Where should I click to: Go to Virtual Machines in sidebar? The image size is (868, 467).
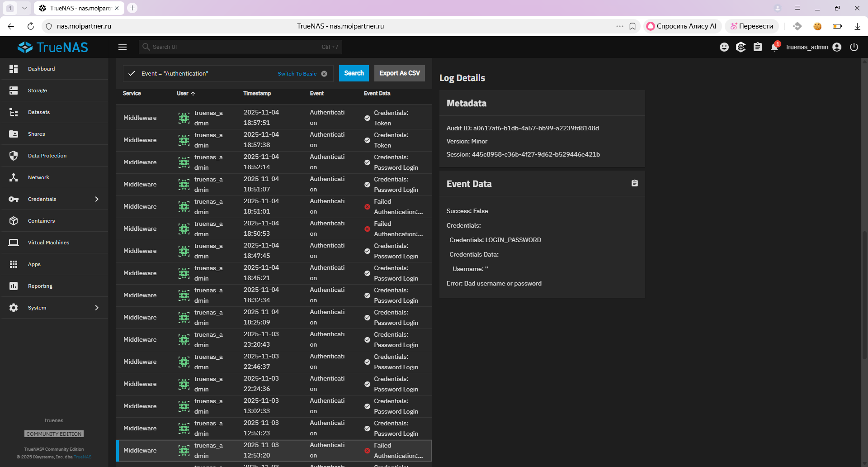tap(48, 243)
